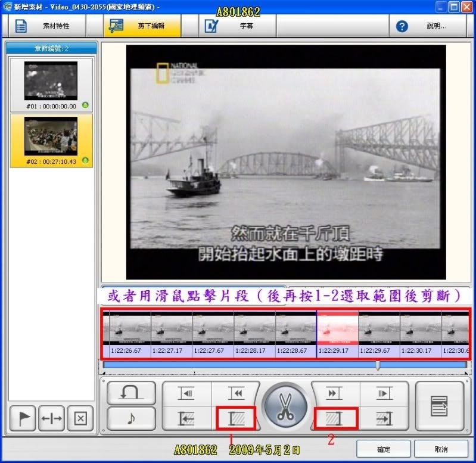The width and height of the screenshot is (476, 463).
Task: Click the scissors cut button
Action: tap(285, 406)
